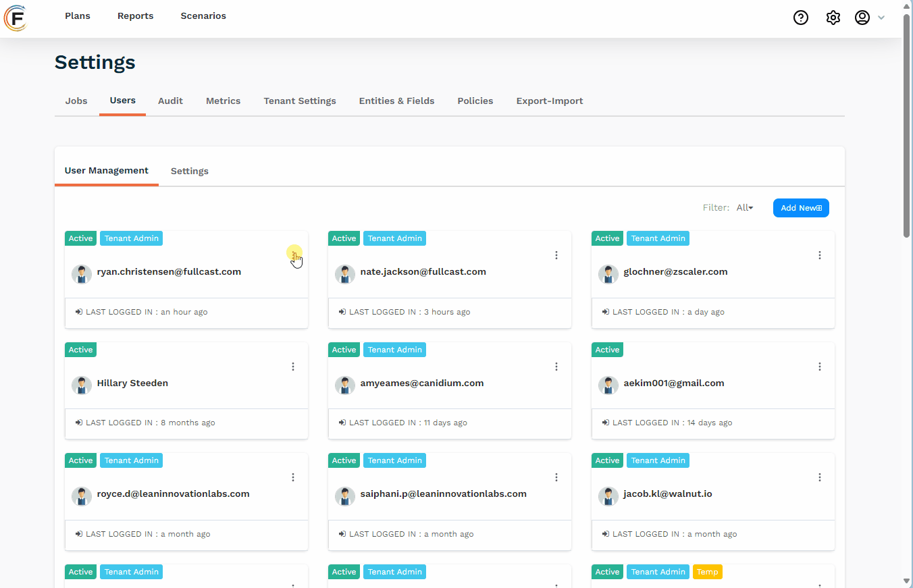Switch to the Metrics tab
Screen dimensions: 913x588
224,101
